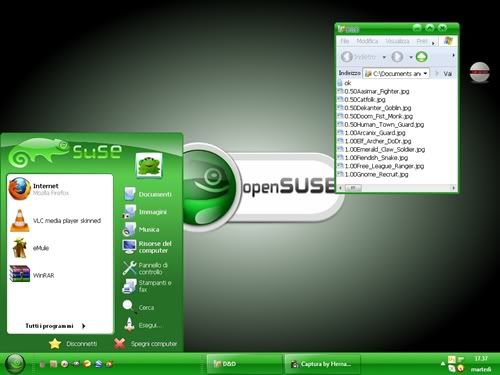This screenshot has height=375, width=500.
Task: Open the Documenti folder
Action: [x=148, y=194]
